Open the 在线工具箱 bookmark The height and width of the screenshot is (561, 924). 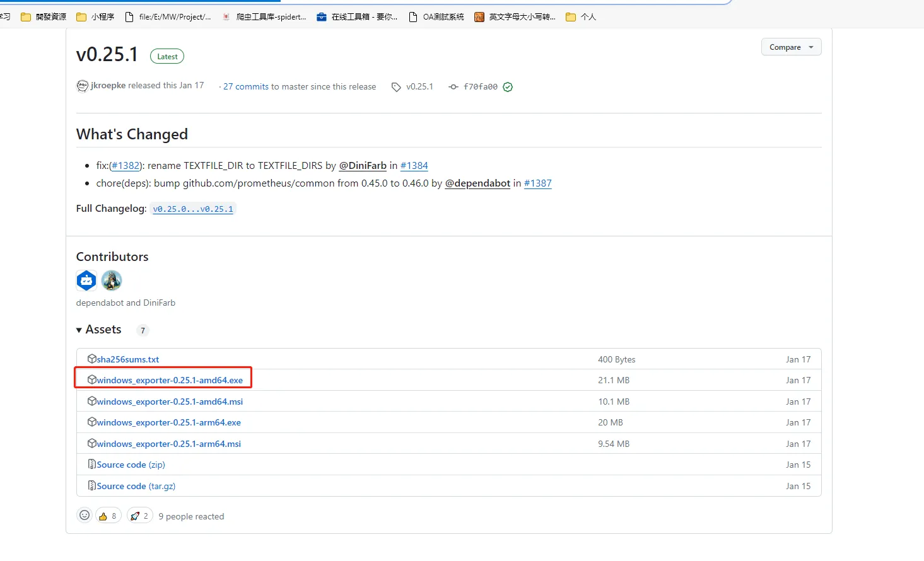pos(357,17)
